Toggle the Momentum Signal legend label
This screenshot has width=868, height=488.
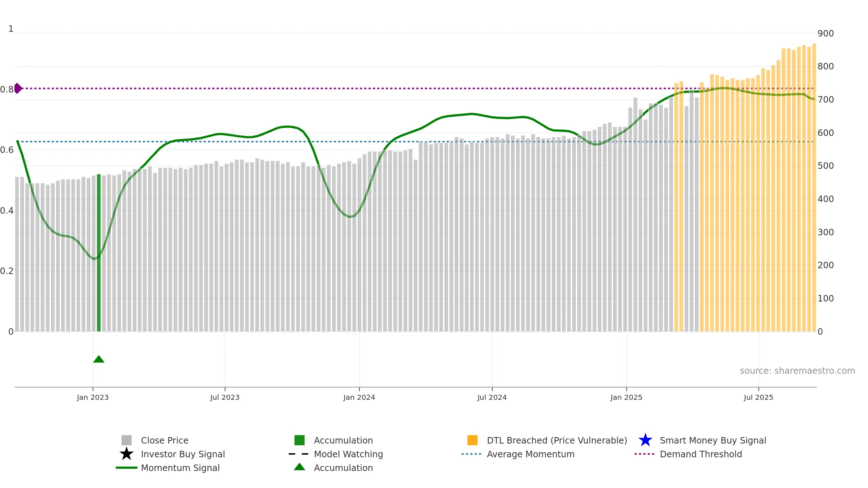(x=180, y=468)
